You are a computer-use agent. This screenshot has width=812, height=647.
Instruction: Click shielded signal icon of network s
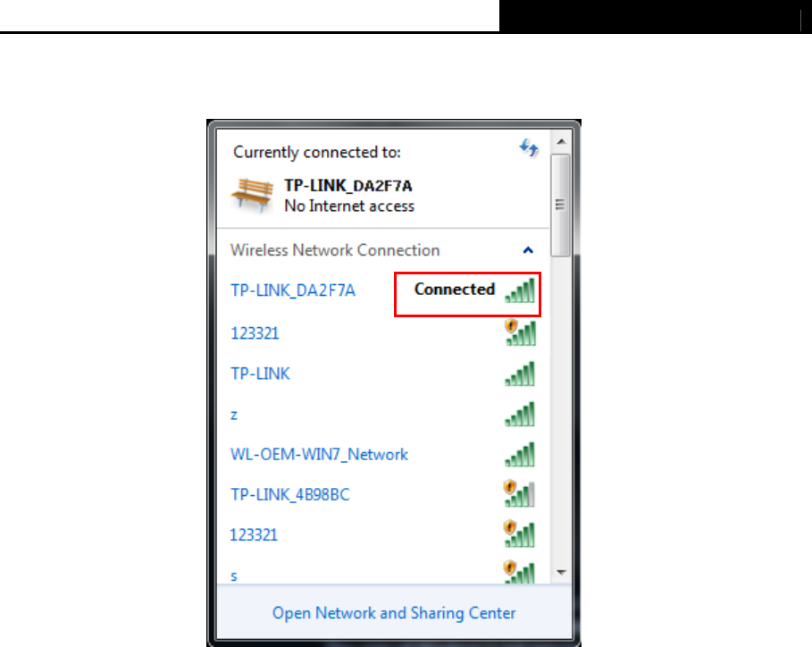click(519, 572)
